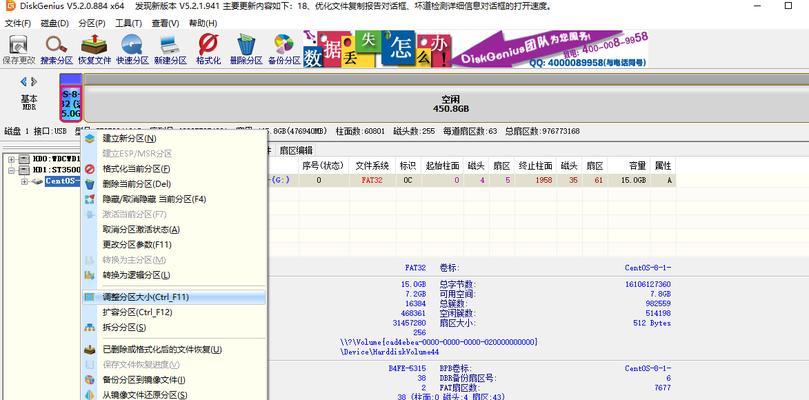Screen dimensions: 809x400
Task: Click the Quick Partition (快速分区) toolbar icon
Action: pyautogui.click(x=132, y=50)
